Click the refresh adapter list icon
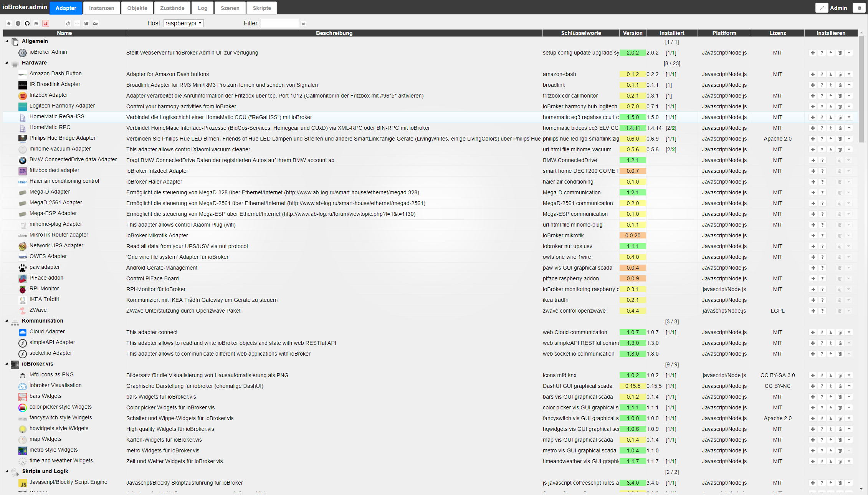 pos(68,23)
